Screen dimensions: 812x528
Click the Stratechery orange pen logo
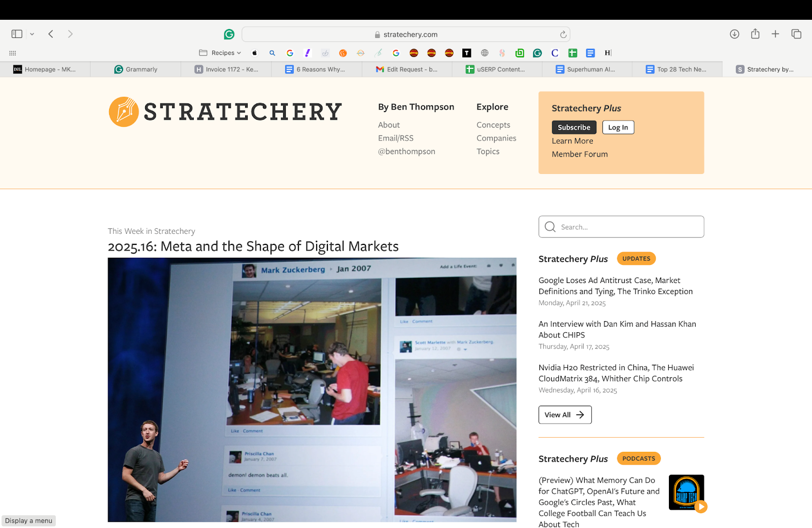124,112
